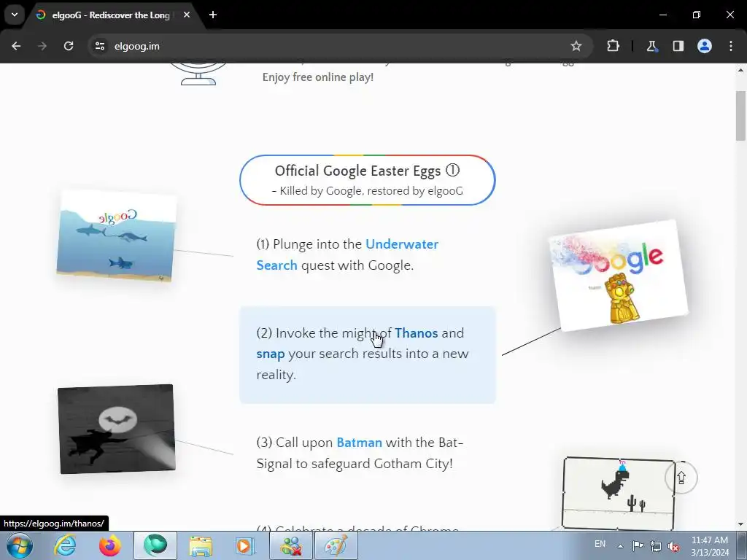Follow the snap link
The image size is (747, 560).
coord(271,354)
